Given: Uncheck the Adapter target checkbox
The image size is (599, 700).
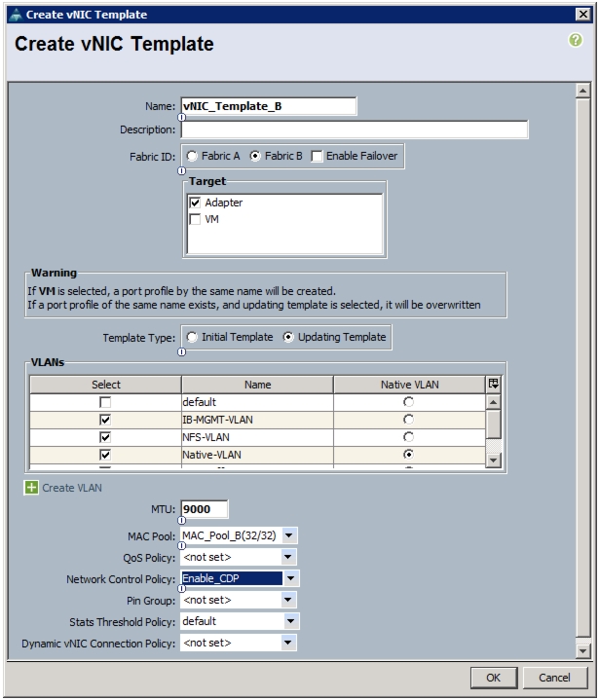Looking at the screenshot, I should [195, 203].
